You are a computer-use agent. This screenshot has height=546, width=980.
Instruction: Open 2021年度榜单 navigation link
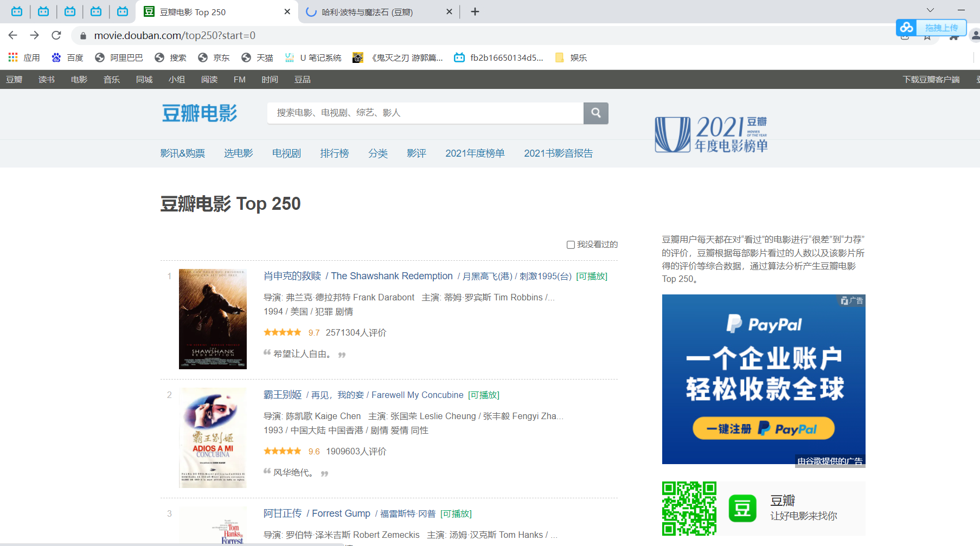click(x=475, y=153)
